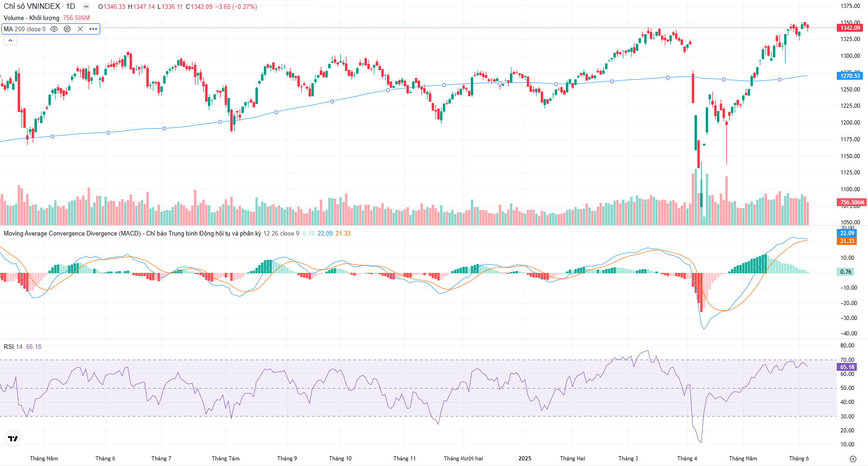Select the MA 200 close 0 legend label

[25, 29]
